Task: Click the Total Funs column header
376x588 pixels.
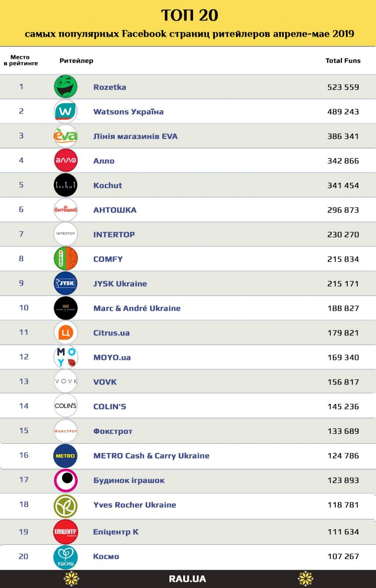Action: 343,61
